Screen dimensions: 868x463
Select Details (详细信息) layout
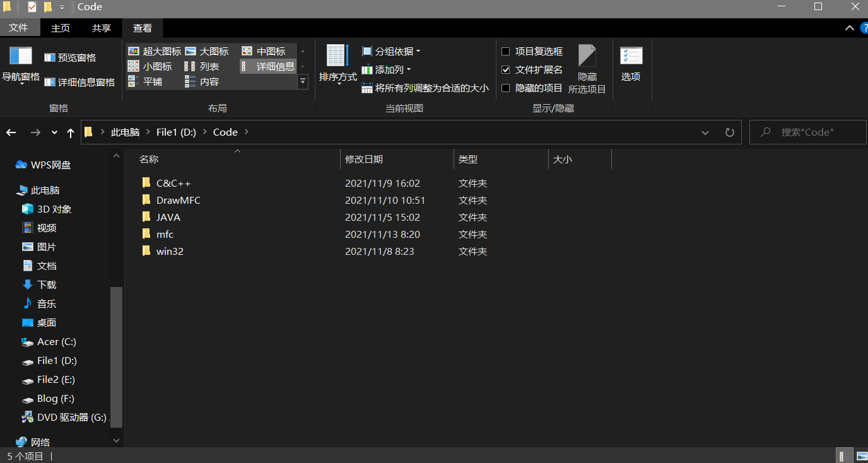click(268, 66)
